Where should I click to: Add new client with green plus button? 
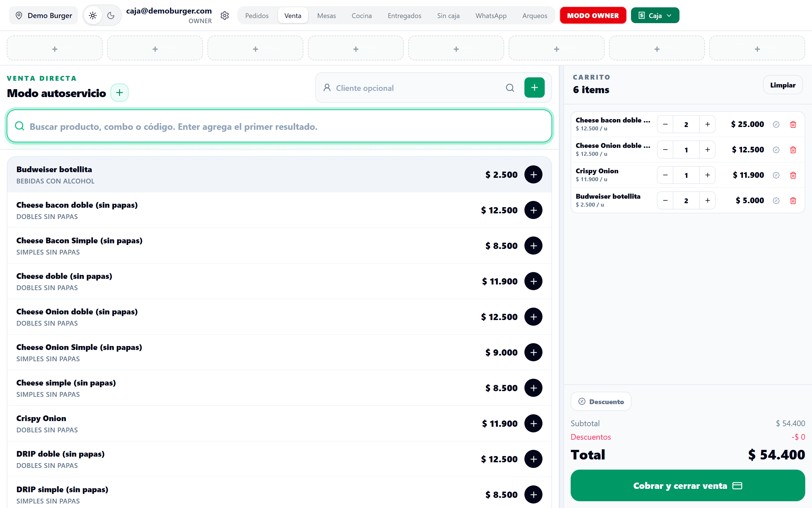tap(534, 88)
